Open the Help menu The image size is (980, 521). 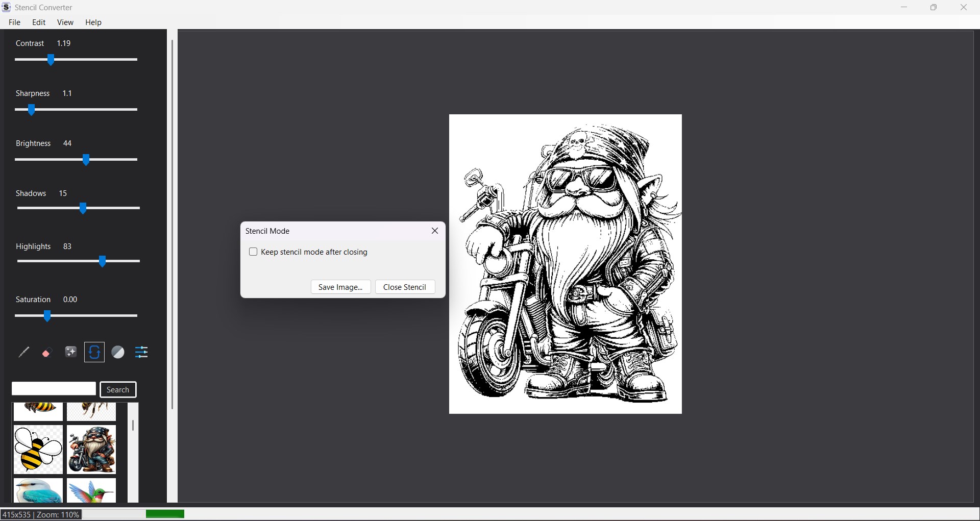coord(93,22)
